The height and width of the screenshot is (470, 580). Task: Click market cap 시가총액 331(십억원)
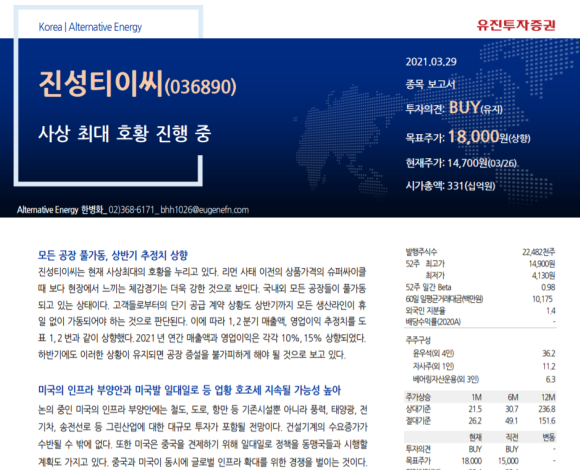click(x=450, y=186)
